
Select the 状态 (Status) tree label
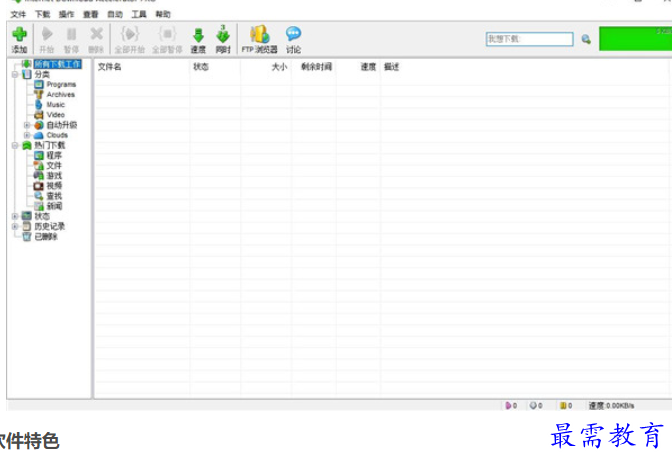click(42, 216)
